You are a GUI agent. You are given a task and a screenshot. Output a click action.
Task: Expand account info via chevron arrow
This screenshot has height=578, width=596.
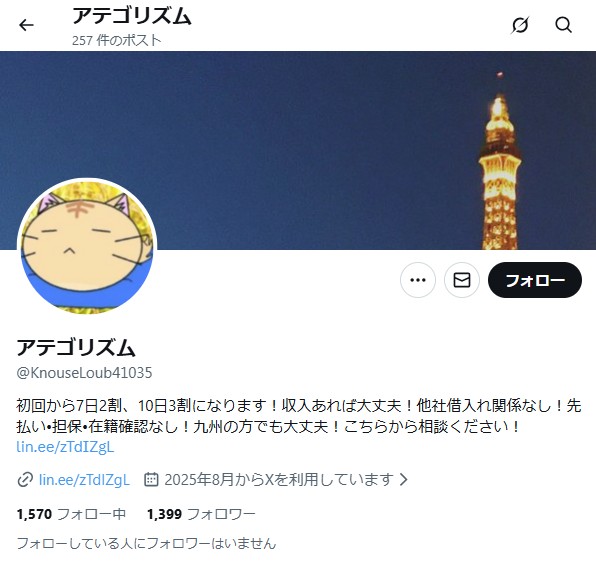coord(404,480)
